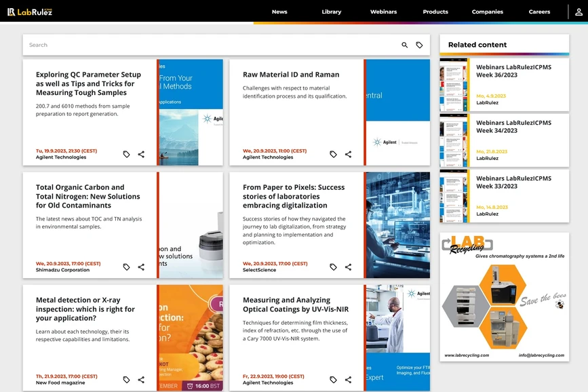Share the Measuring Optical Coatings webinar
588x392 pixels.
pyautogui.click(x=348, y=380)
